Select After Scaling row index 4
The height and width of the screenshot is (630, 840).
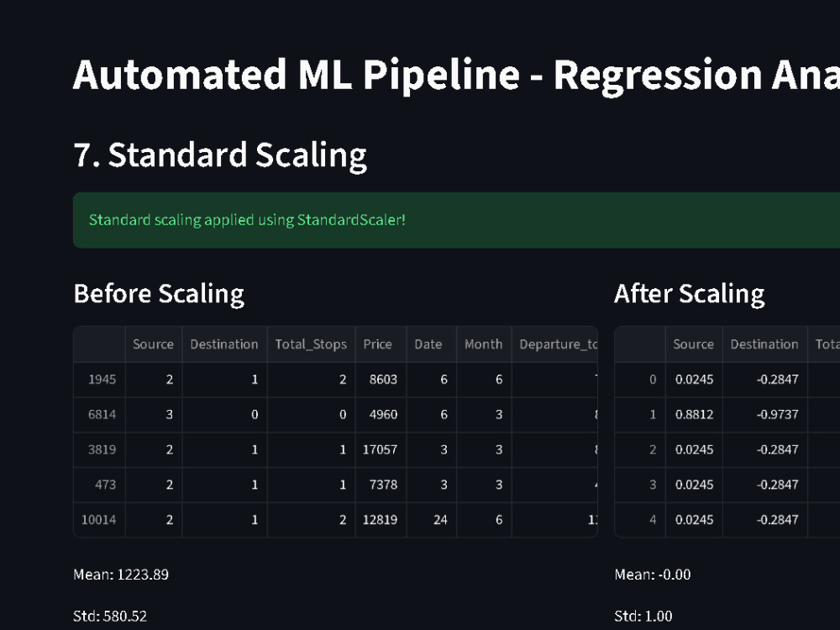(x=640, y=520)
